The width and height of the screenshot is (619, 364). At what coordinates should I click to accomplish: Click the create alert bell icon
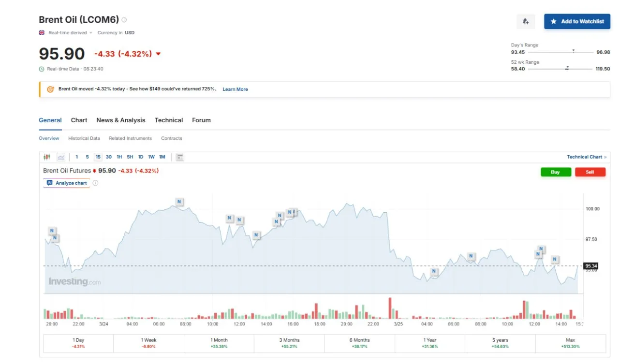point(526,21)
